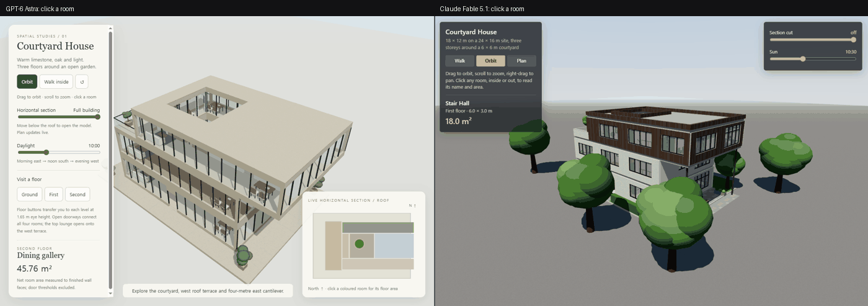
Task: Click the Horizontal section slider handle
Action: (97, 117)
